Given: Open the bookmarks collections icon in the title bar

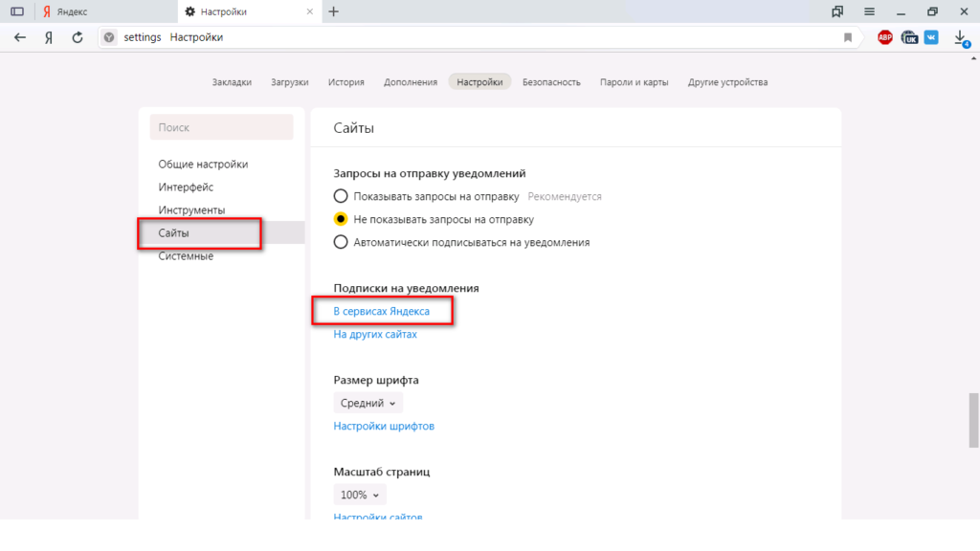Looking at the screenshot, I should 837,11.
